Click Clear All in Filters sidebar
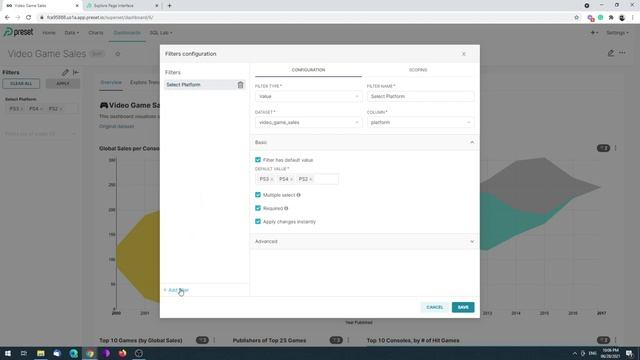This screenshot has height=360, width=640. click(21, 84)
